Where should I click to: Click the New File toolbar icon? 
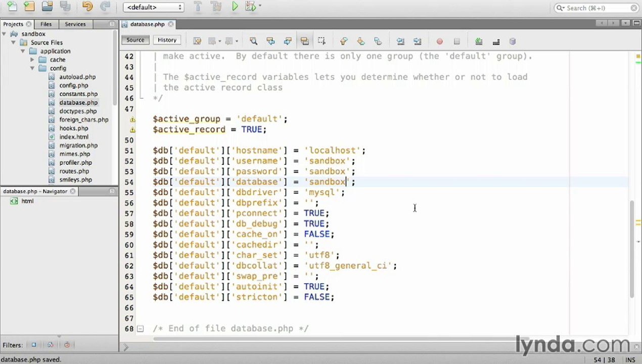12,7
